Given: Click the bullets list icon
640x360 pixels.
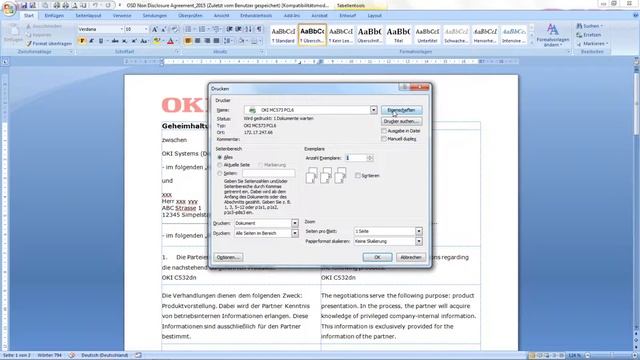Looking at the screenshot, I should (x=188, y=29).
